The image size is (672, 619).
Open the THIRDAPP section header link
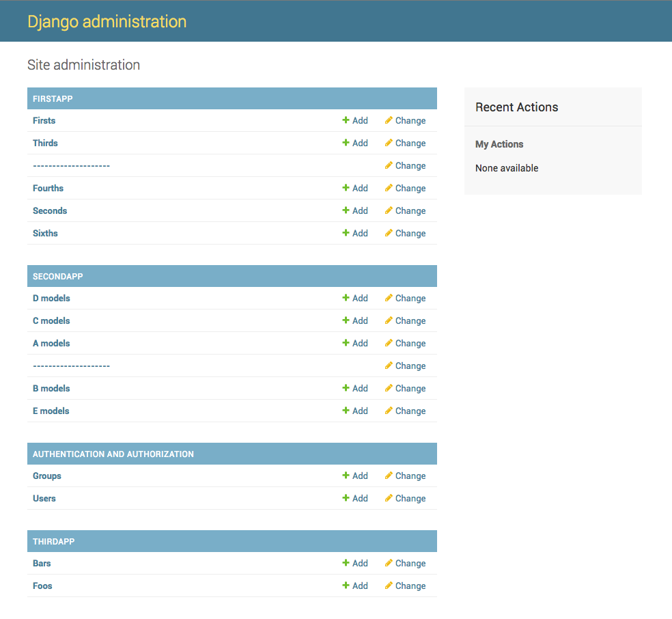click(53, 541)
